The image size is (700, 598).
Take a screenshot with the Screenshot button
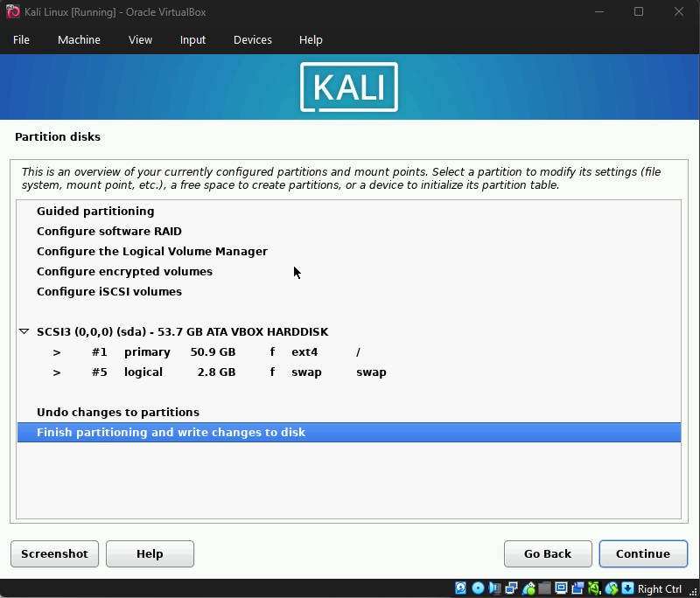click(54, 553)
